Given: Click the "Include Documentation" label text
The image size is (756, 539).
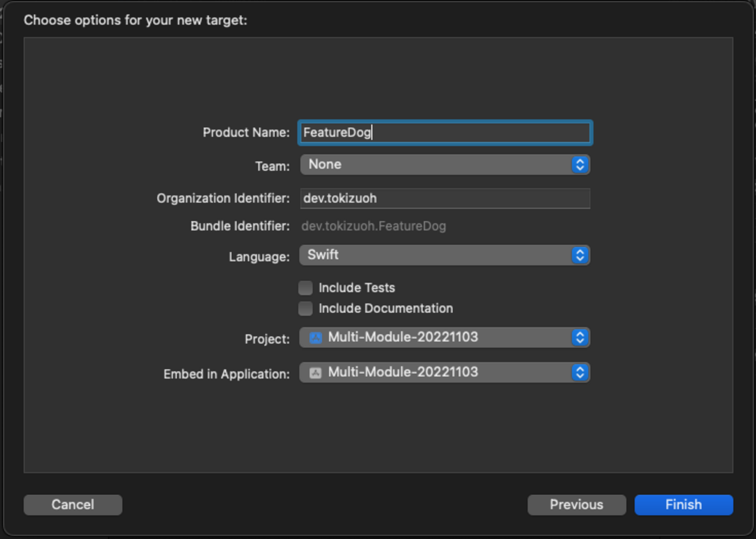Looking at the screenshot, I should click(386, 309).
